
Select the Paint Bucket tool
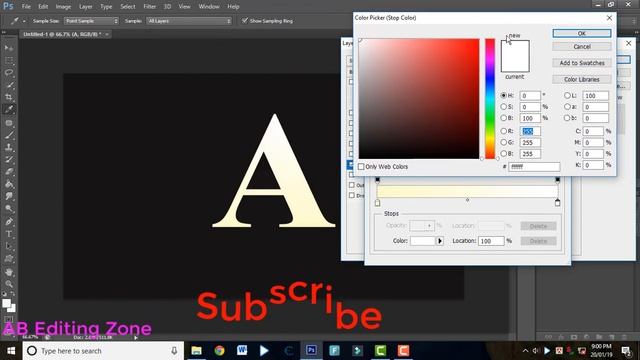click(9, 184)
